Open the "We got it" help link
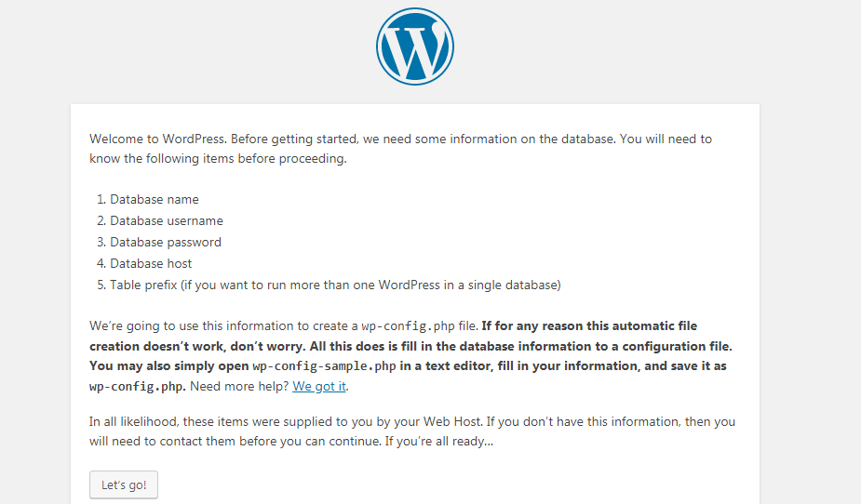861x504 pixels. coord(320,386)
